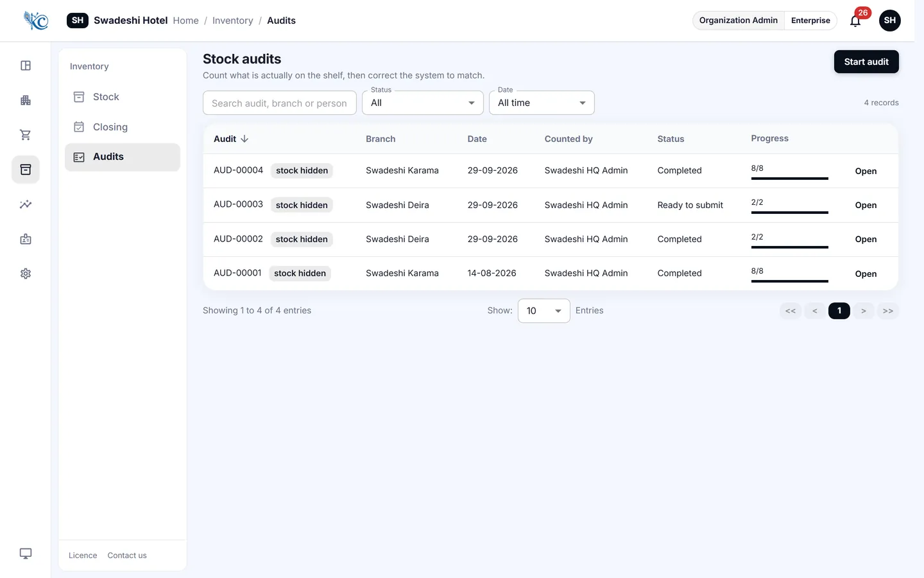Click the feather logo at top left
This screenshot has height=578, width=924.
(x=36, y=21)
